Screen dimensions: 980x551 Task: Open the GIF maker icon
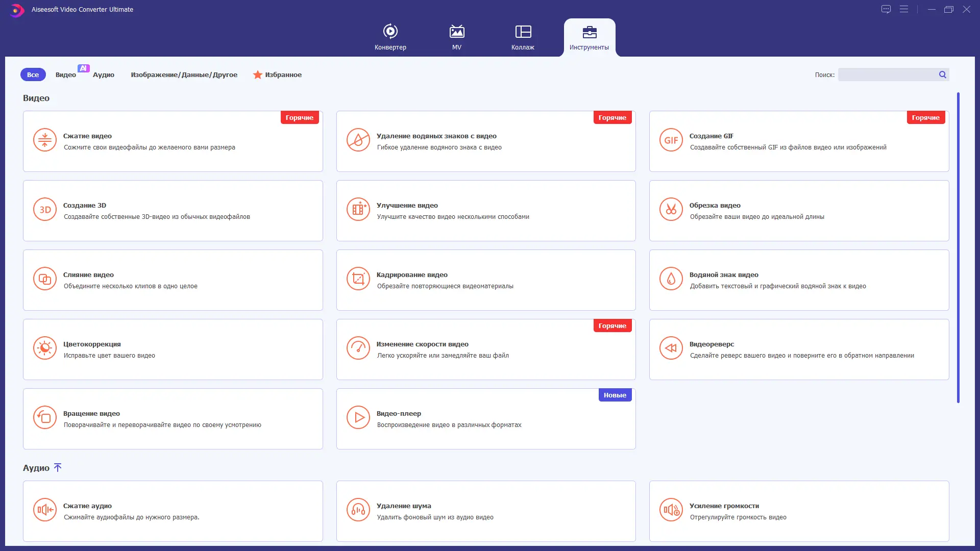(671, 140)
